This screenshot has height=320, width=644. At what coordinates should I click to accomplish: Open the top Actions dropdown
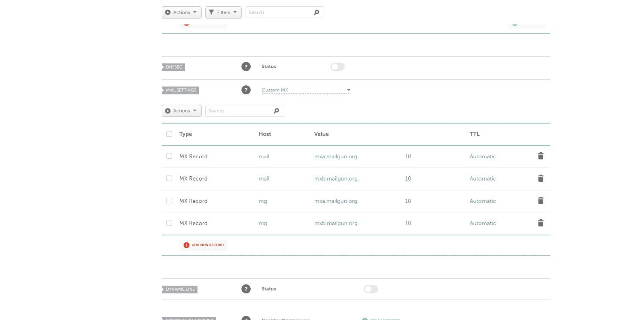point(182,12)
